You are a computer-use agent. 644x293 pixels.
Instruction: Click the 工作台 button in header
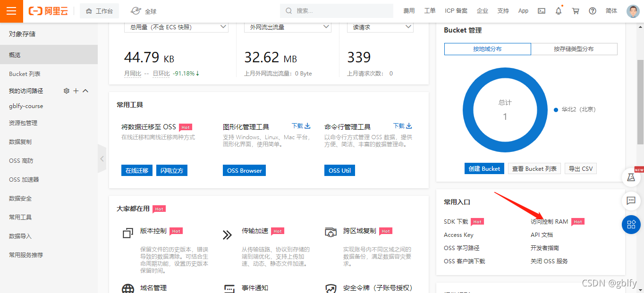click(x=99, y=11)
